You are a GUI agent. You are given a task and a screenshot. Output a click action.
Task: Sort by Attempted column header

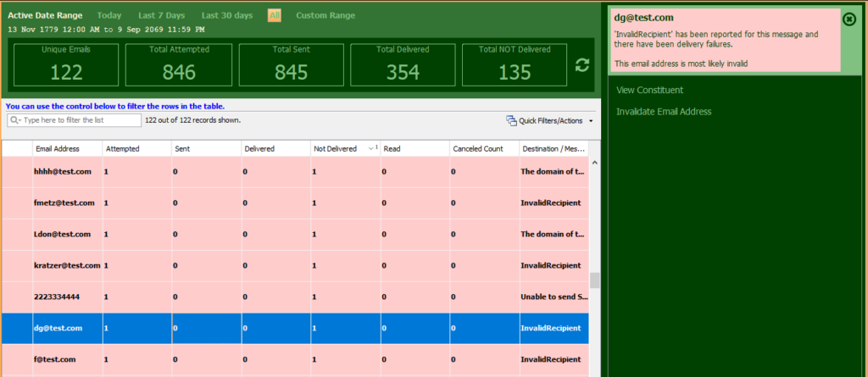(x=136, y=149)
